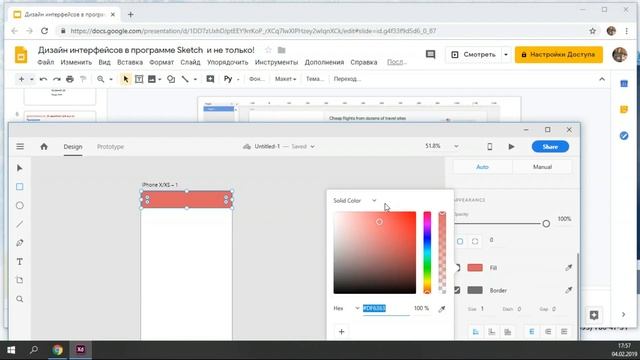Open new slide layout dropdown arrow
The image size is (640, 360).
tap(31, 79)
